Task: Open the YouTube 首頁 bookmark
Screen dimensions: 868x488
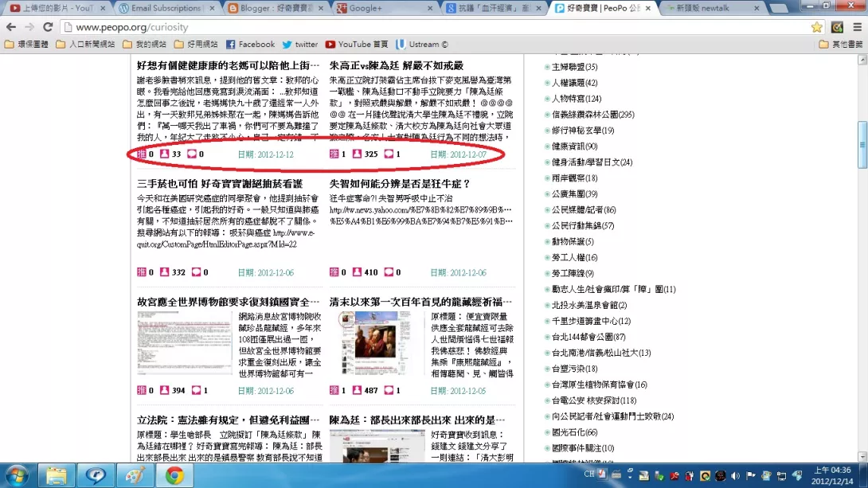Action: click(357, 45)
